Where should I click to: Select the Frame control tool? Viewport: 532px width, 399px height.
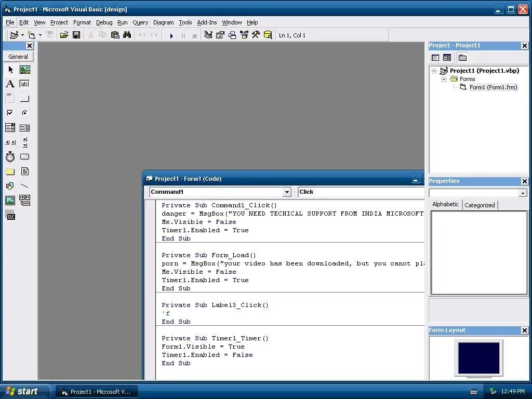point(10,98)
